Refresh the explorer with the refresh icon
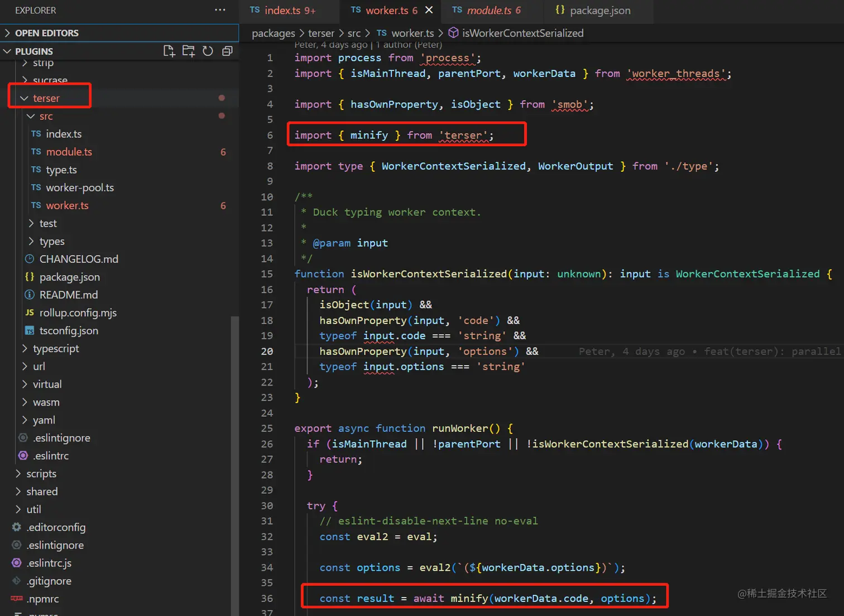Image resolution: width=844 pixels, height=616 pixels. pyautogui.click(x=208, y=51)
